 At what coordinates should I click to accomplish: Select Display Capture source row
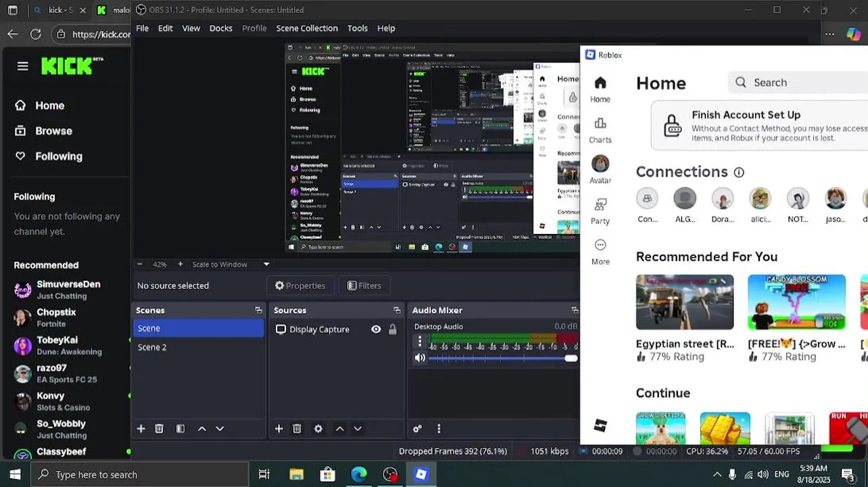(336, 329)
